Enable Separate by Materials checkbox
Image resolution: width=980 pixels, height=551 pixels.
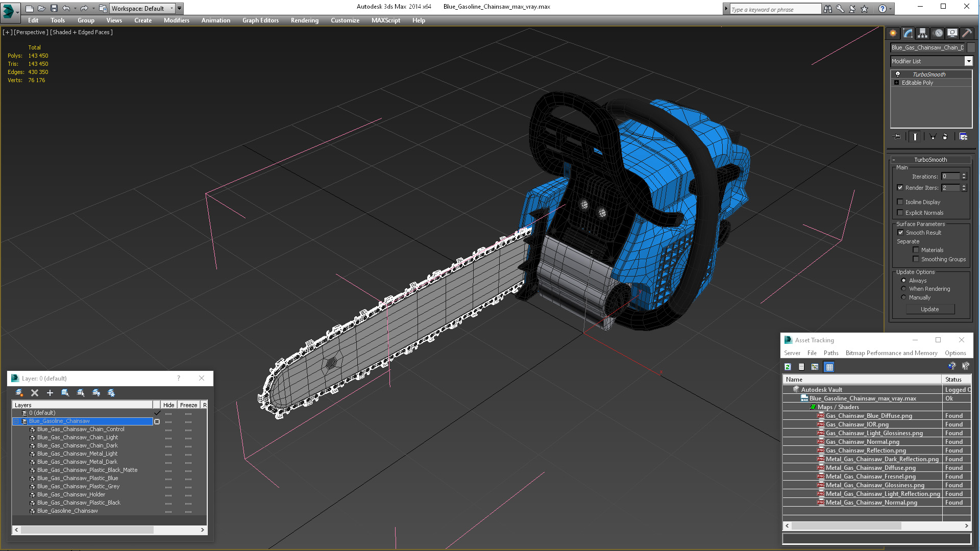[x=916, y=250]
